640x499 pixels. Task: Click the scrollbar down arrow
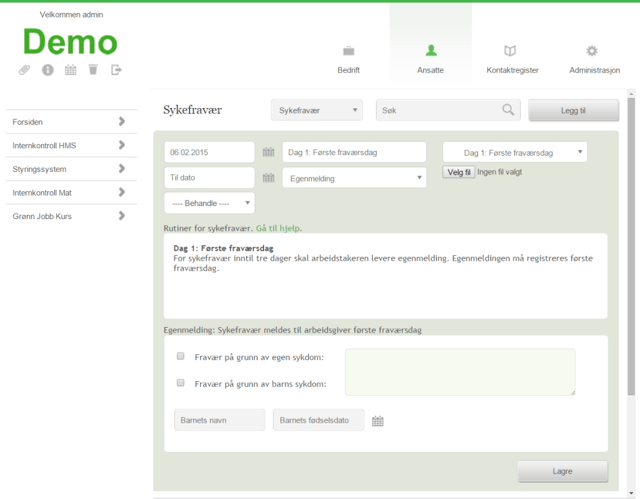click(631, 494)
